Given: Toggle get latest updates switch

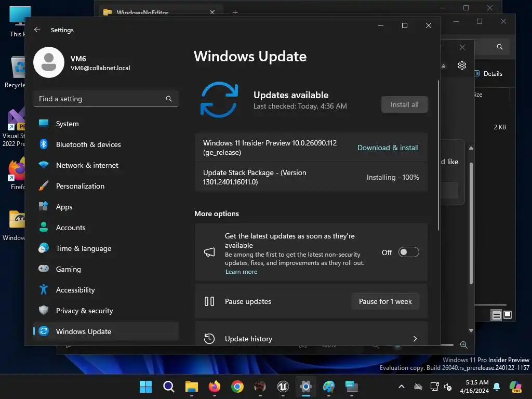Looking at the screenshot, I should pos(408,252).
